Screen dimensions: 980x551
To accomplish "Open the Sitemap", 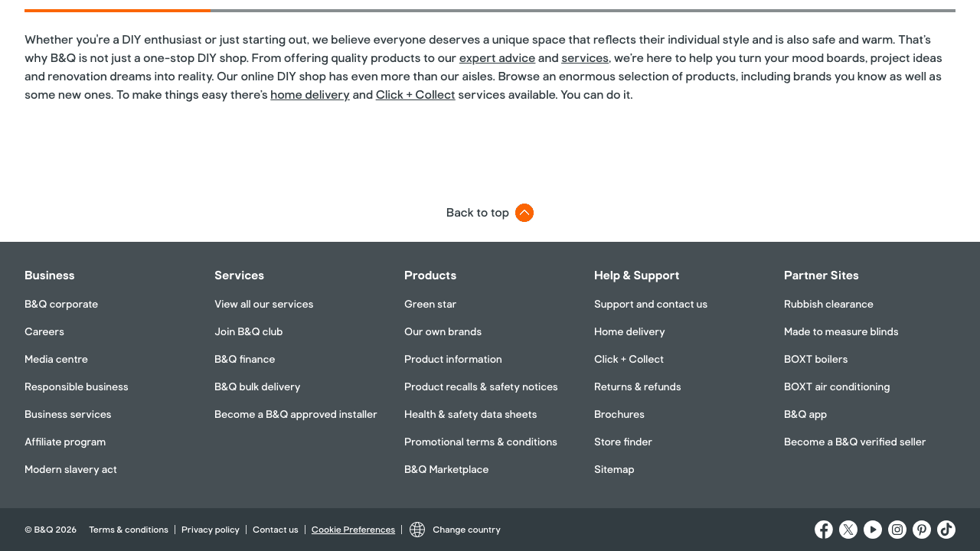I will pyautogui.click(x=614, y=470).
